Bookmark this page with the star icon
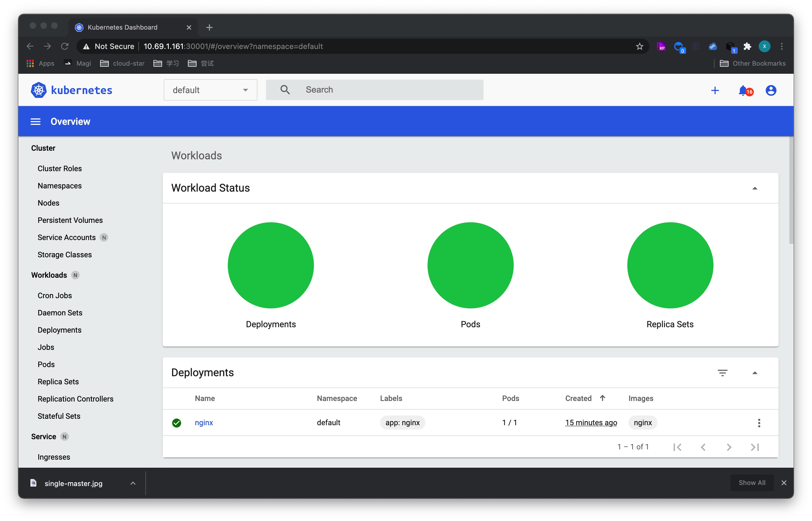 point(639,46)
